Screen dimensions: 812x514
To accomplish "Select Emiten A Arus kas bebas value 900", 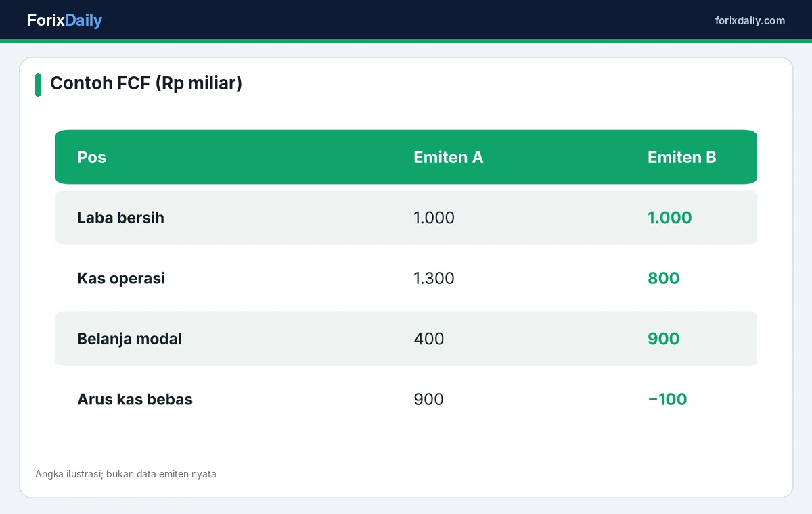I will click(x=428, y=399).
